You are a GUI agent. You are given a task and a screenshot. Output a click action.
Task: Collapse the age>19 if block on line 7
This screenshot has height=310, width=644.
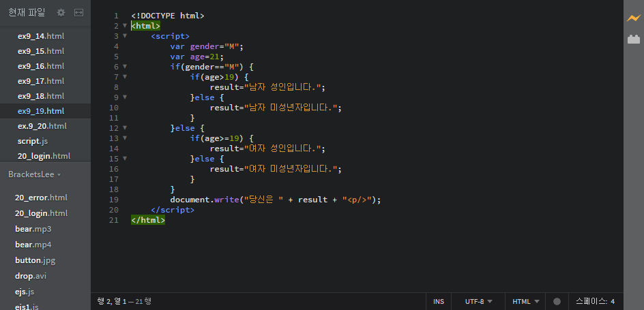(125, 76)
